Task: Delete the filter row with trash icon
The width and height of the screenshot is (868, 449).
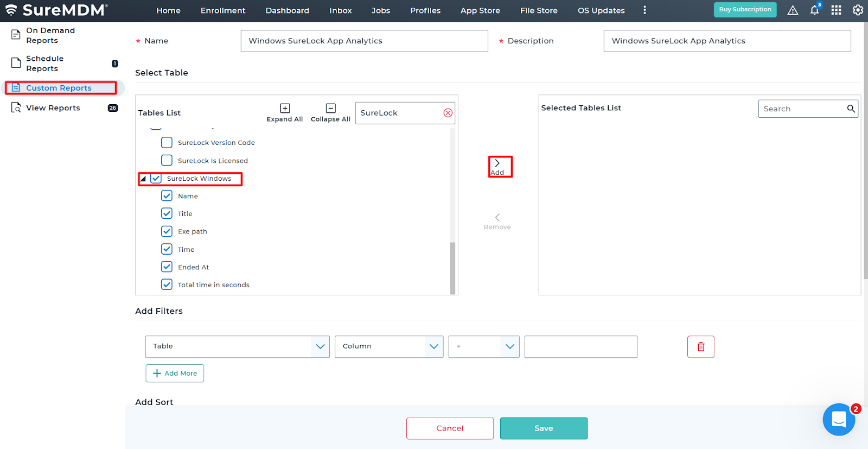Action: 700,346
